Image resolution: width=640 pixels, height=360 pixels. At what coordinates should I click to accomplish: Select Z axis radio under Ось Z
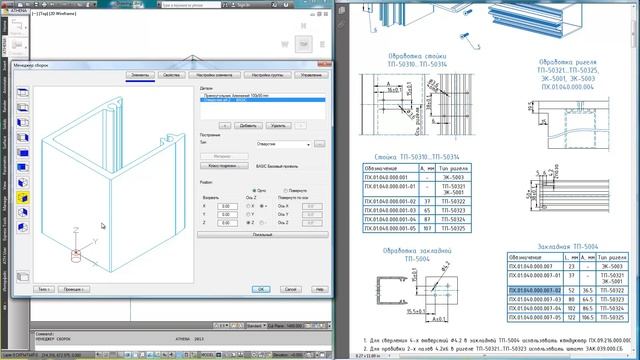[x=248, y=223]
